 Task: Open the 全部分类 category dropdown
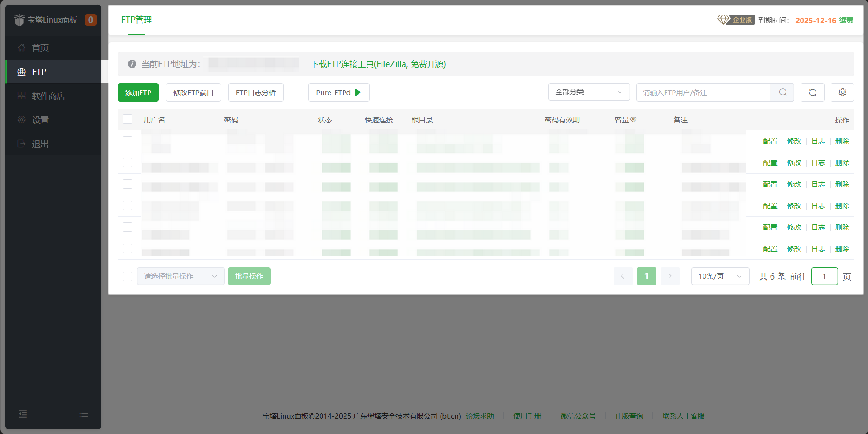tap(589, 92)
